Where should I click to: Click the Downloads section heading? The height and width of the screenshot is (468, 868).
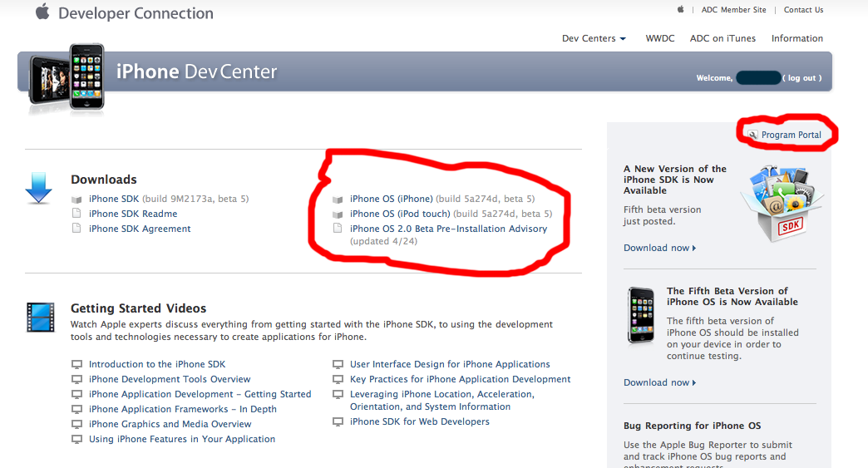[104, 180]
